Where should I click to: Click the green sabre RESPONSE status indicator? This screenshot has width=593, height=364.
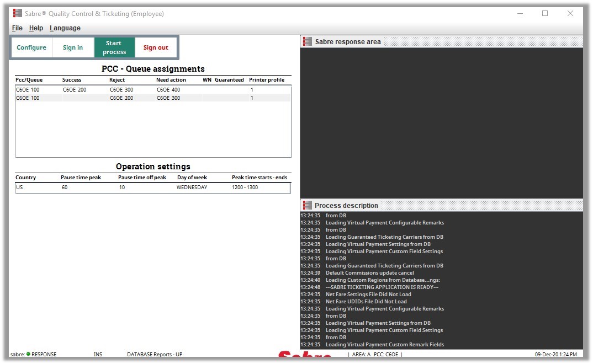28,354
